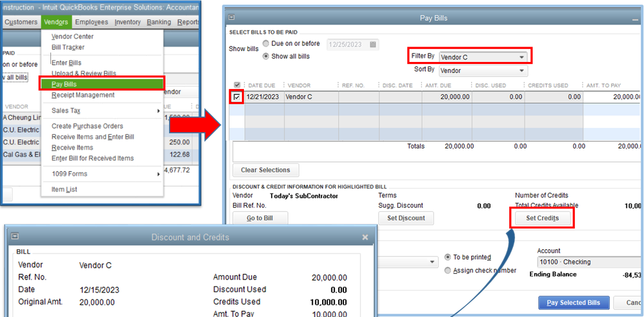This screenshot has height=317, width=644.
Task: Select Assign check number radio button
Action: [448, 271]
